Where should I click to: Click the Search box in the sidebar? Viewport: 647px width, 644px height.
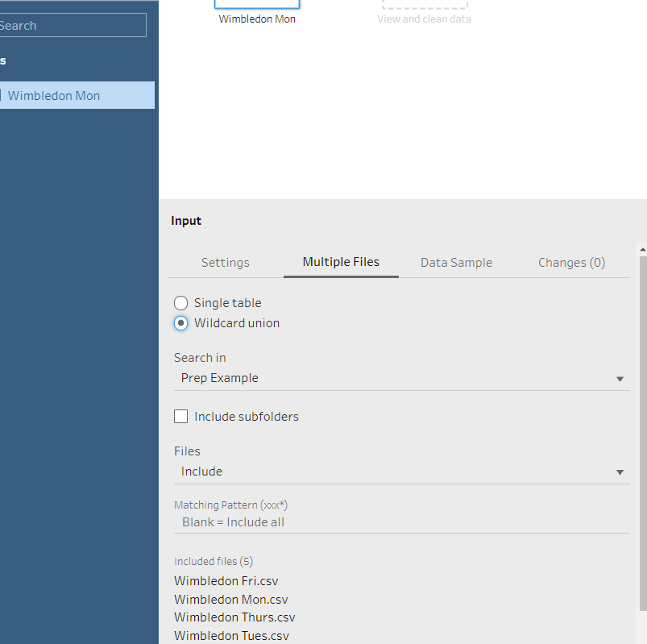[73, 25]
